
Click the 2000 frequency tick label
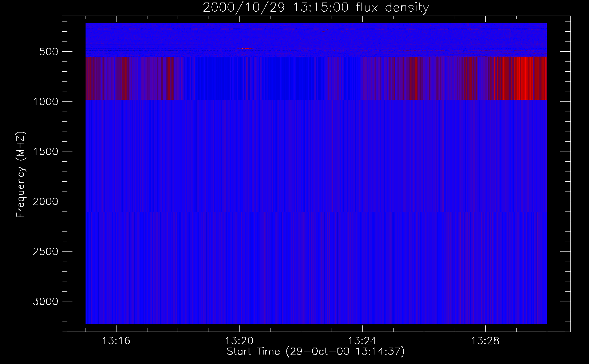(x=46, y=202)
